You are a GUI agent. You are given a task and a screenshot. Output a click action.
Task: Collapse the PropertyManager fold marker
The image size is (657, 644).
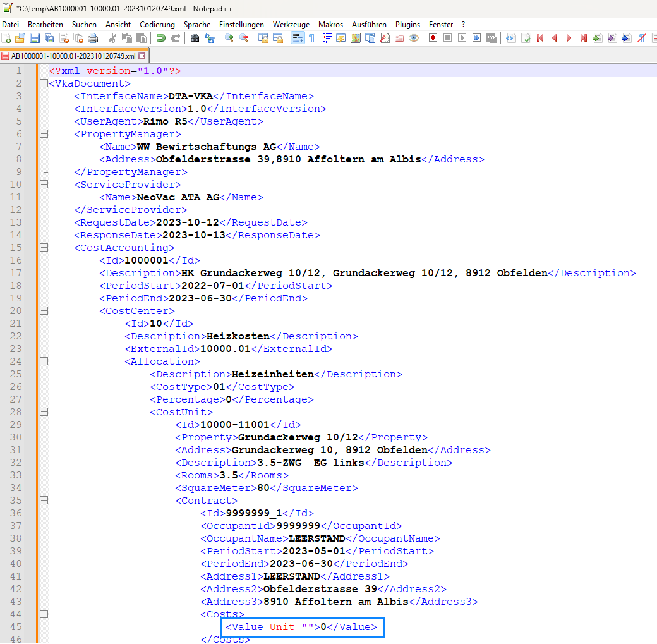tap(44, 134)
